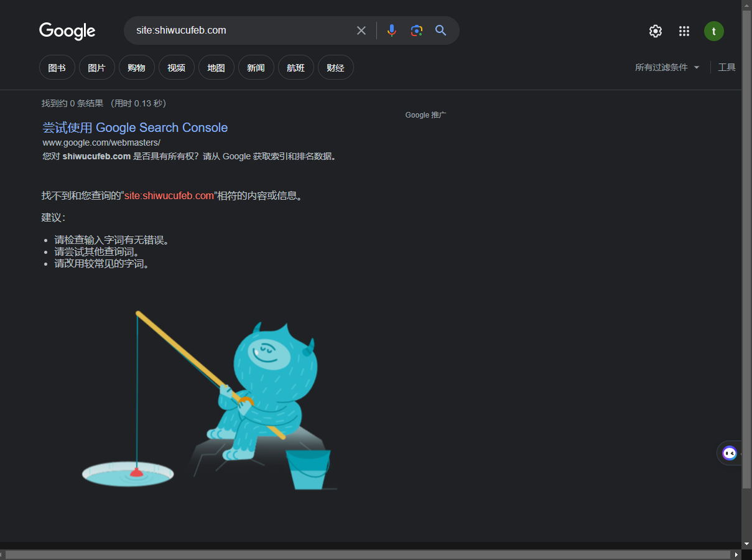Start voice search with the microphone icon
The height and width of the screenshot is (560, 752).
(x=392, y=30)
